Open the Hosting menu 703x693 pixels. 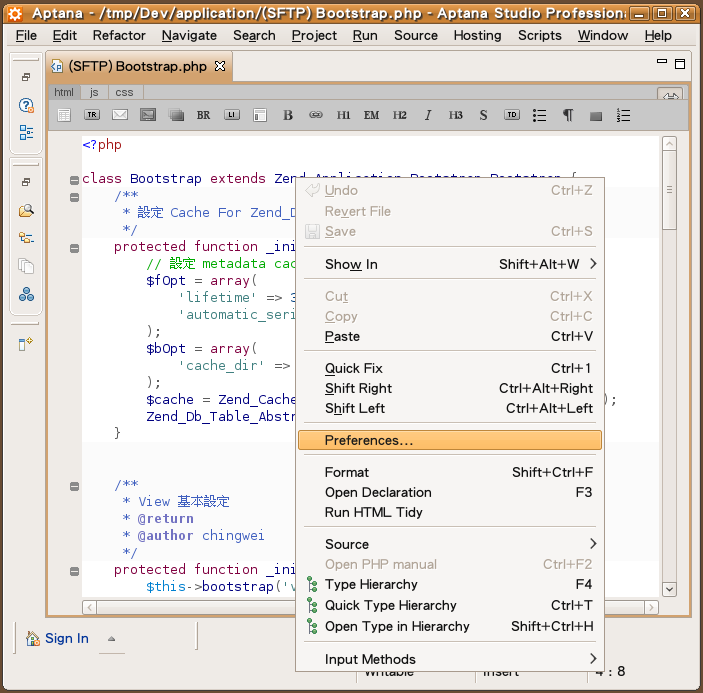(477, 35)
